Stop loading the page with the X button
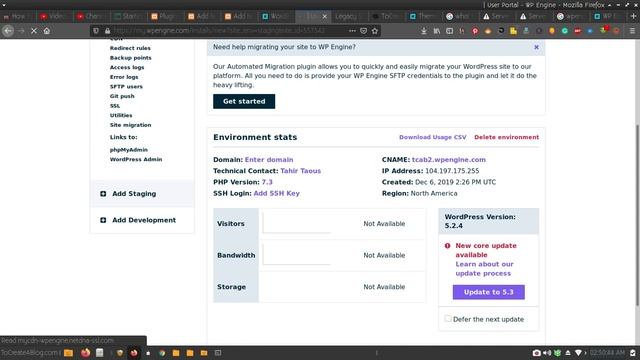Image resolution: width=640 pixels, height=360 pixels. pyautogui.click(x=34, y=31)
